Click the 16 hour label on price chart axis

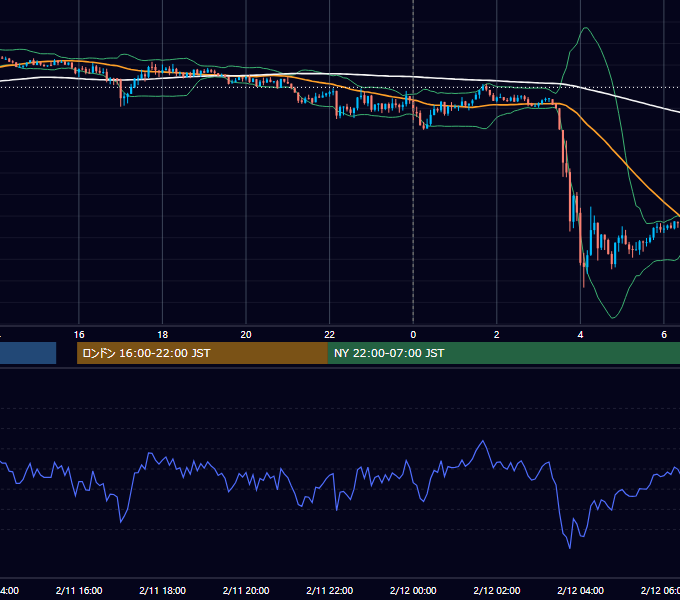pyautogui.click(x=79, y=335)
